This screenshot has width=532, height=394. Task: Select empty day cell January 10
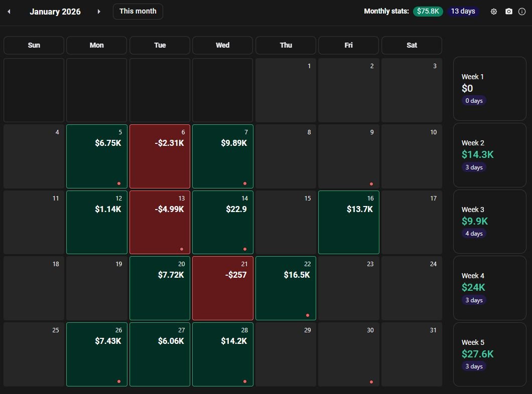click(412, 156)
